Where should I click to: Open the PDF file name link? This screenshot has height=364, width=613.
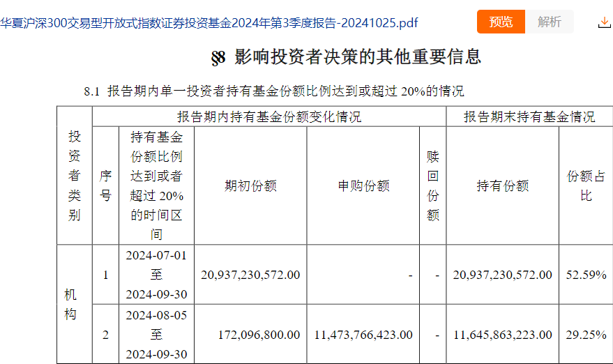point(209,23)
